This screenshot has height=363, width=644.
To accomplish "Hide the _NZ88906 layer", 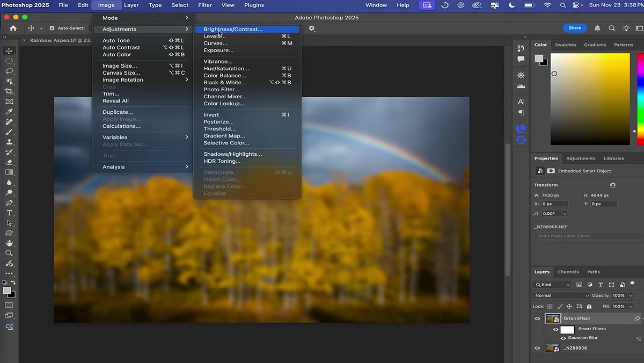I will coord(537,348).
